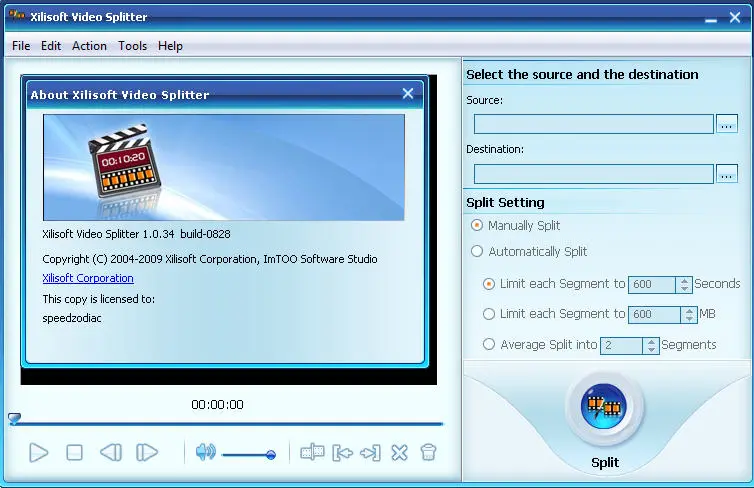Browse for Source file
Image resolution: width=754 pixels, height=488 pixels.
point(727,124)
